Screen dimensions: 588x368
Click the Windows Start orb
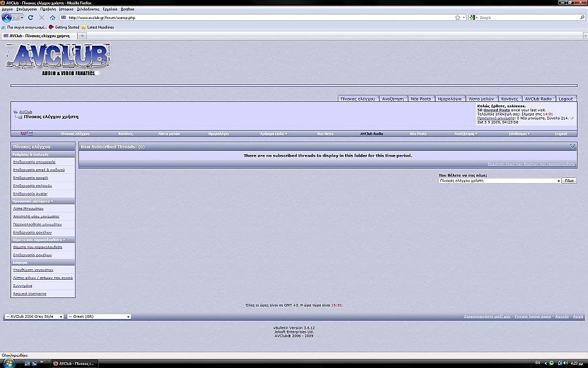(8, 363)
